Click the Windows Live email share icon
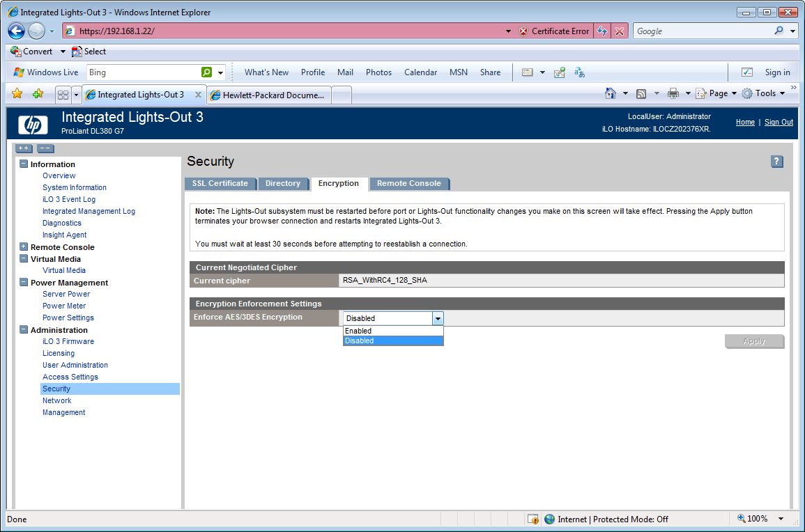The image size is (805, 532). 560,72
